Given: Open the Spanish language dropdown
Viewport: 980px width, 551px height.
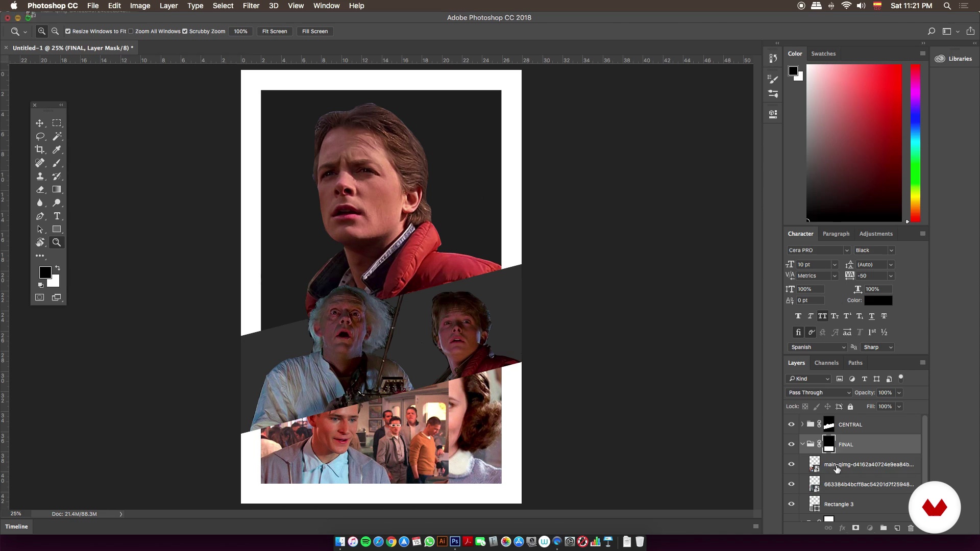Looking at the screenshot, I should click(817, 347).
